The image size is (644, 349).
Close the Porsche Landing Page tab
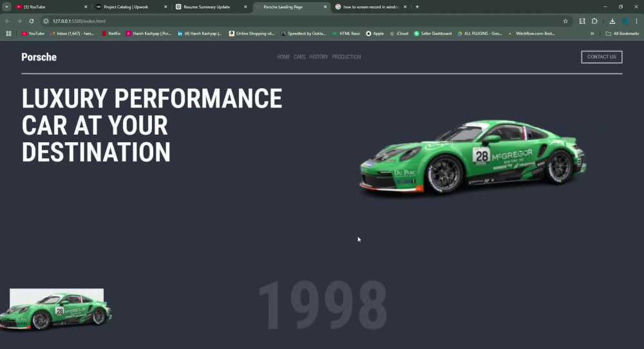[325, 7]
